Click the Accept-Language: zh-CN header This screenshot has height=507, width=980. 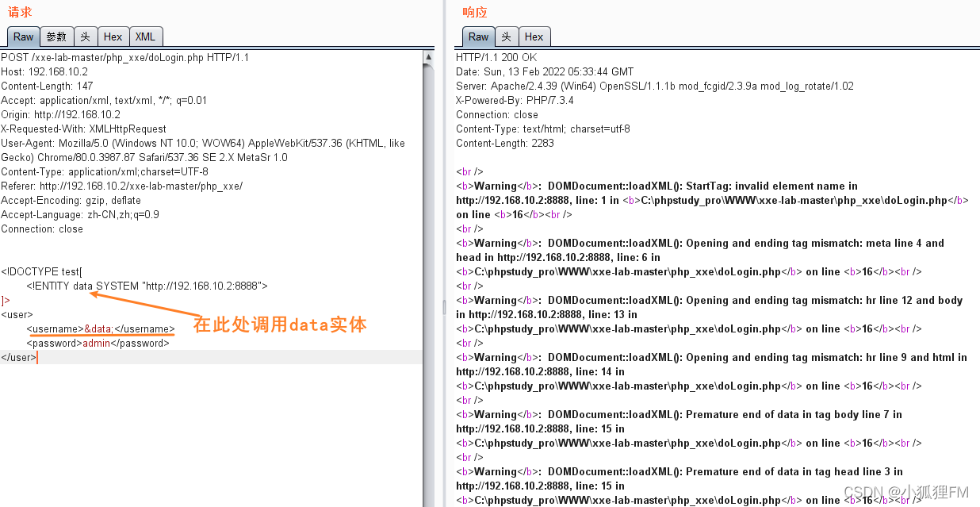[x=80, y=215]
